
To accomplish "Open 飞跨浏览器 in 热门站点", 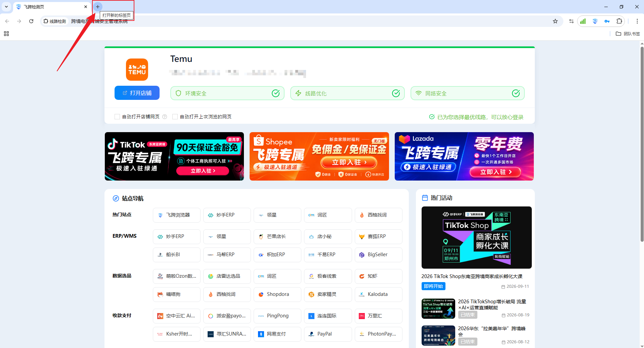I will pyautogui.click(x=177, y=215).
